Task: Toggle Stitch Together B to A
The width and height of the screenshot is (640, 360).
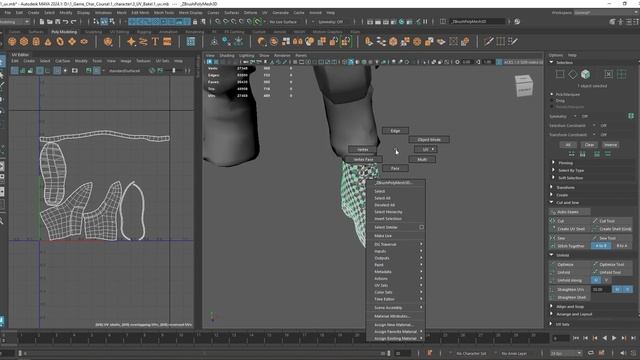Action: coord(622,246)
